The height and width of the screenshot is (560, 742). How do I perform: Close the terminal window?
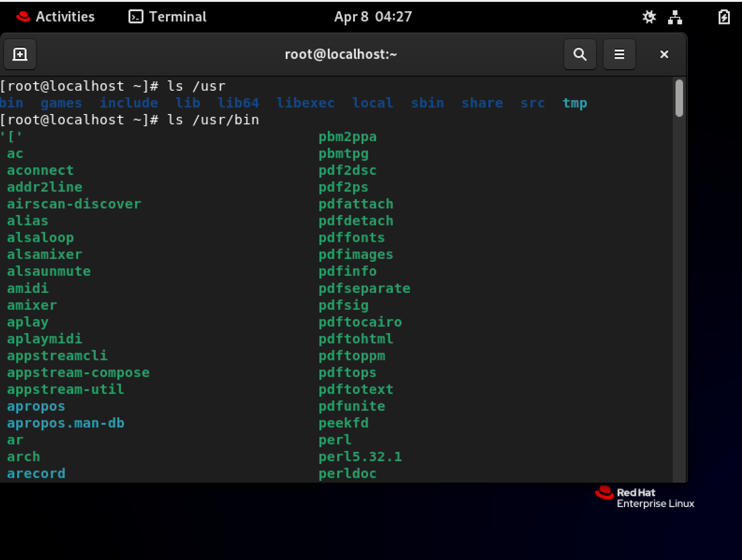[x=664, y=54]
